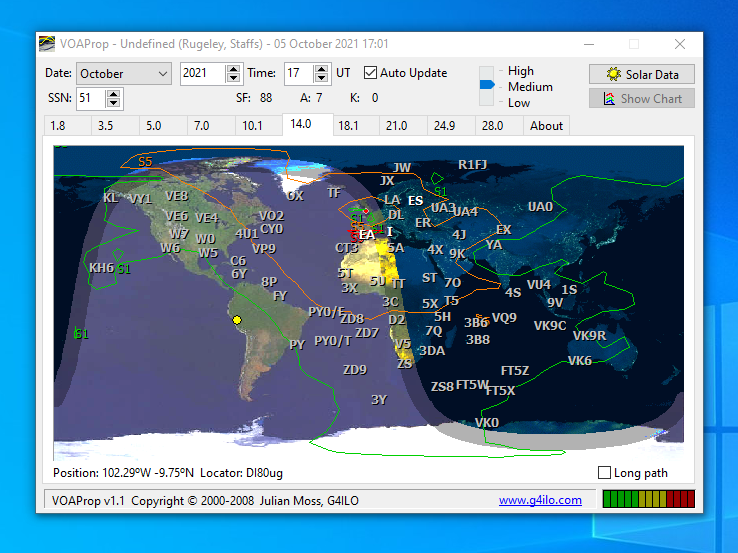The width and height of the screenshot is (738, 553).
Task: Click the Show Chart button
Action: coord(642,98)
